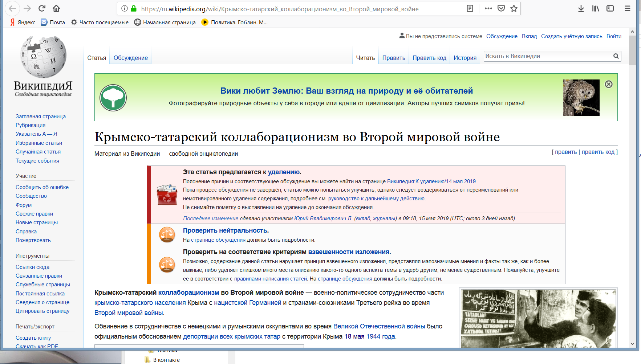641x364 pixels.
Task: Select the Читать tab
Action: 365,58
